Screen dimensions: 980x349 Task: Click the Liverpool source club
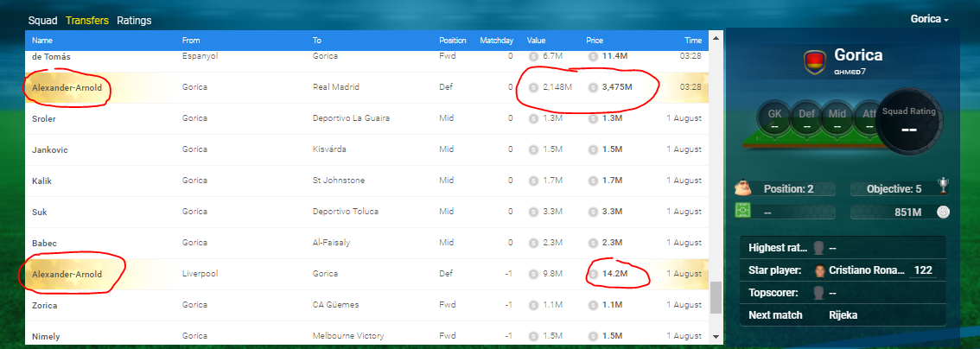click(199, 274)
